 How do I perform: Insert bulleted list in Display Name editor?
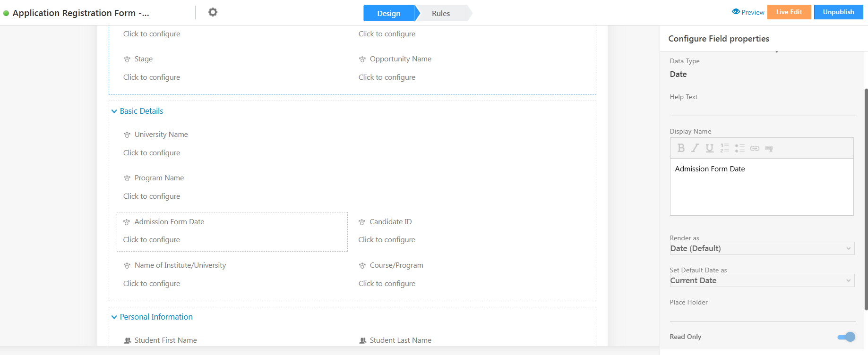(x=740, y=148)
